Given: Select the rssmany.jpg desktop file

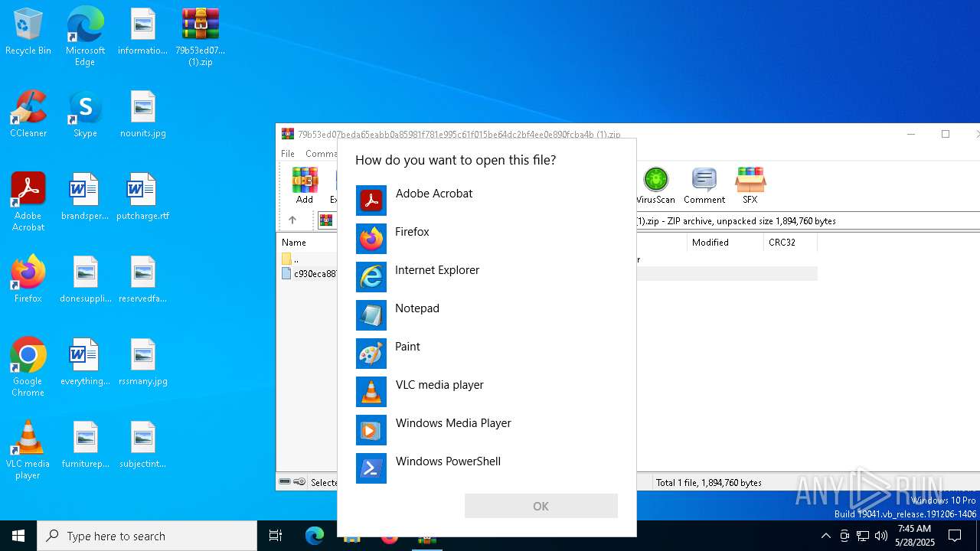Looking at the screenshot, I should [x=143, y=363].
